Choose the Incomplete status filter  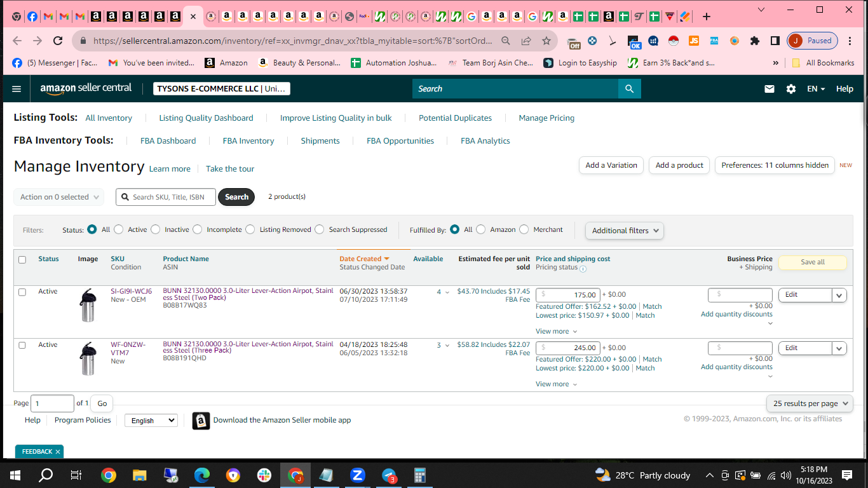[x=198, y=229]
